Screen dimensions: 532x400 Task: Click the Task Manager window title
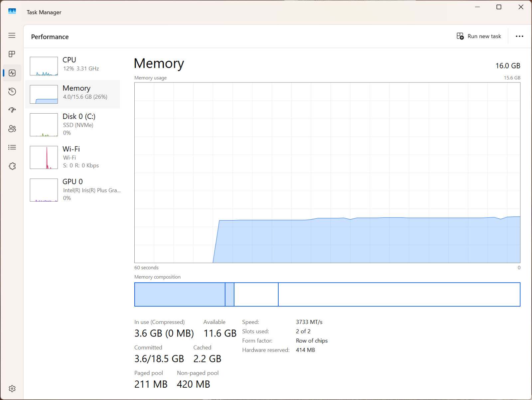tap(44, 12)
